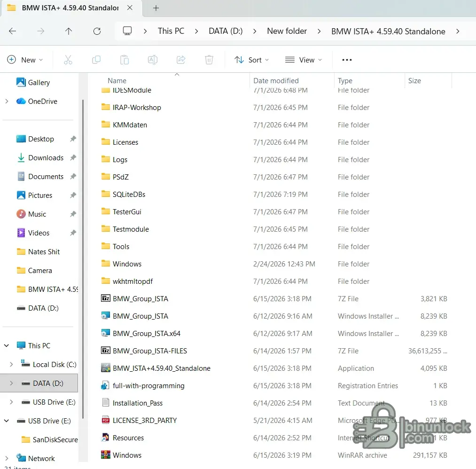This screenshot has width=476, height=469.
Task: Expand chevron after BMW ISTA+ breadcrumb
Action: pos(458,31)
